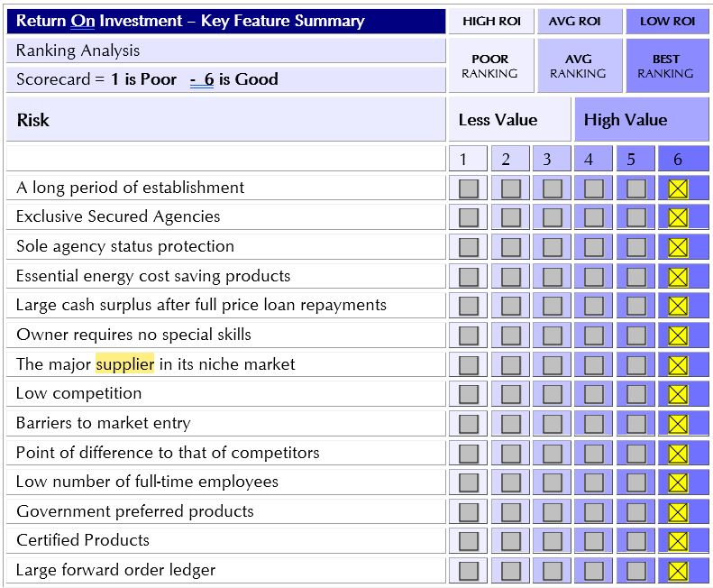Click column header number 4

593,159
